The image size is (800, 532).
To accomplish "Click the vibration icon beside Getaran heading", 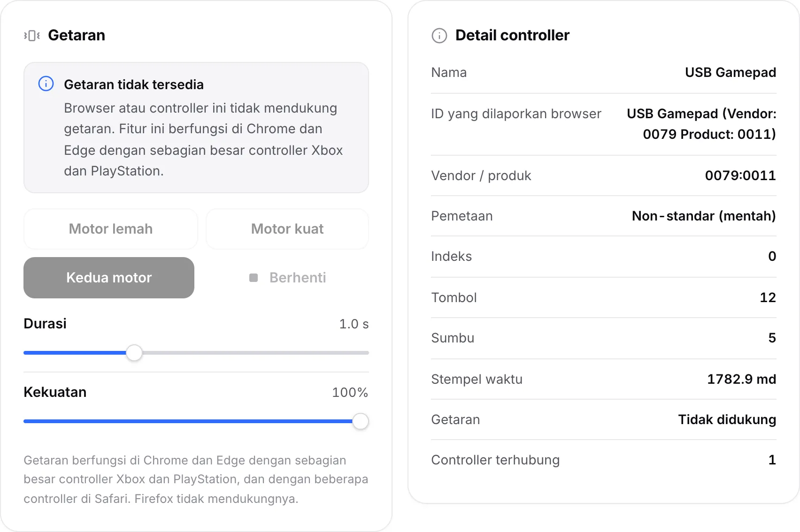I will pos(32,36).
